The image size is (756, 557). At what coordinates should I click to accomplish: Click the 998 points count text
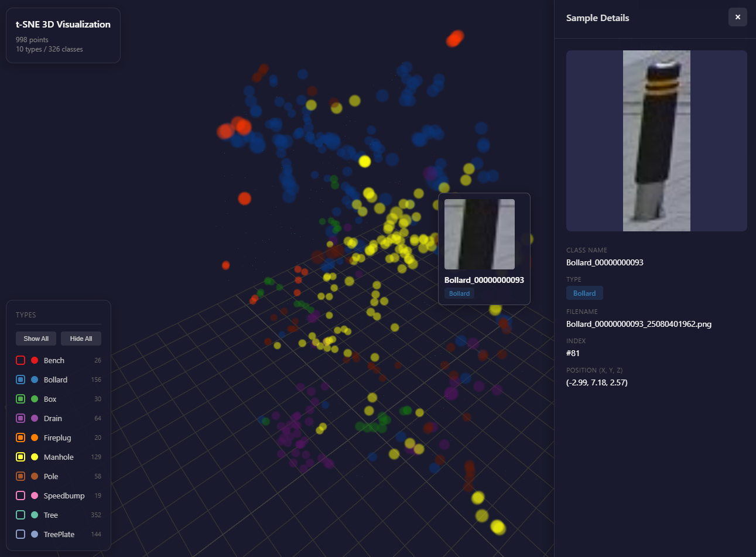click(32, 40)
